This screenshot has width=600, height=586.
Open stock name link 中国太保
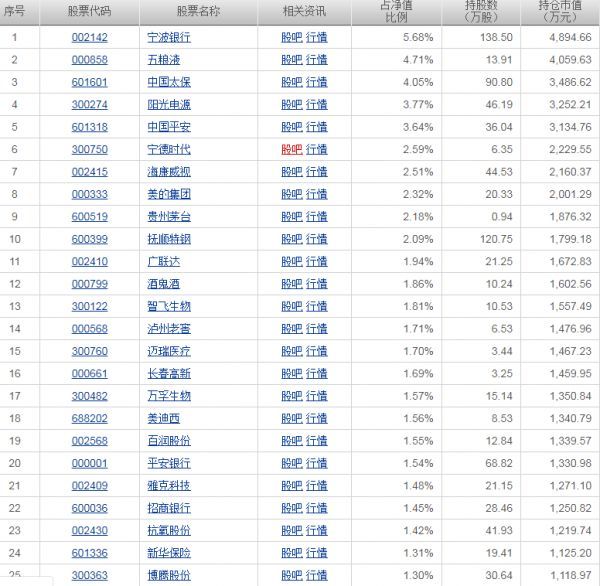tap(169, 82)
